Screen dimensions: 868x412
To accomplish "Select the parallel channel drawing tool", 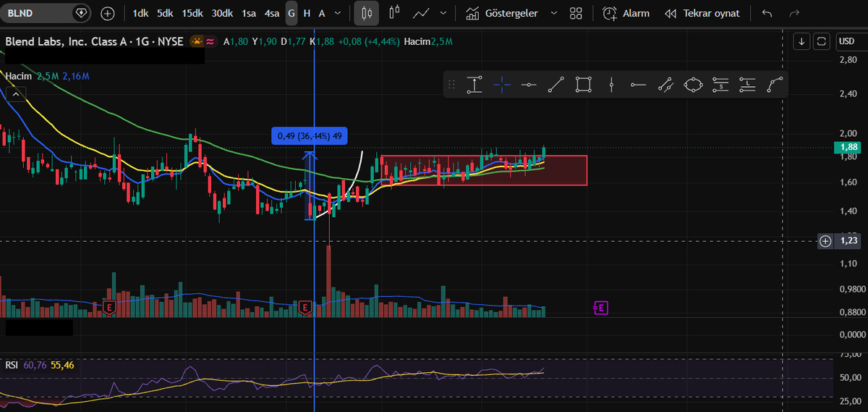I will pyautogui.click(x=665, y=85).
